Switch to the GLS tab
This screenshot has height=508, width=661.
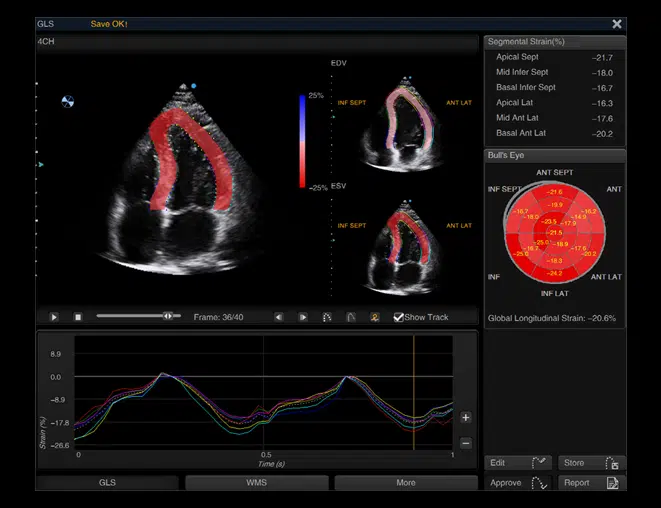tap(107, 483)
